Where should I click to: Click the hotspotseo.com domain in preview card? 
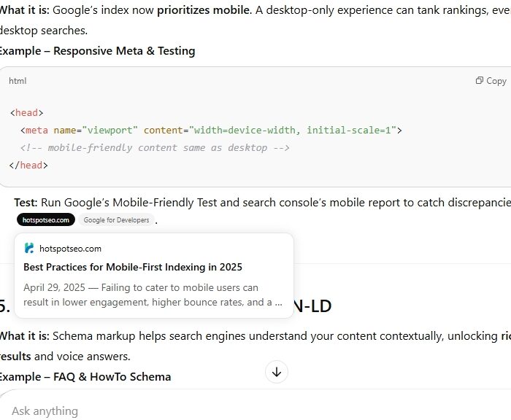pos(70,249)
